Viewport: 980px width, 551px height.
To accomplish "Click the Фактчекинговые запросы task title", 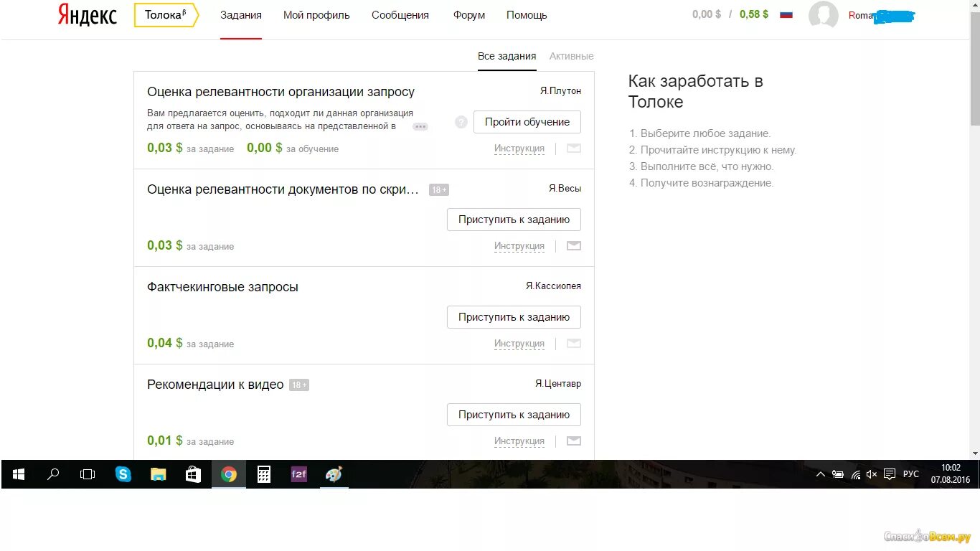I will click(222, 287).
